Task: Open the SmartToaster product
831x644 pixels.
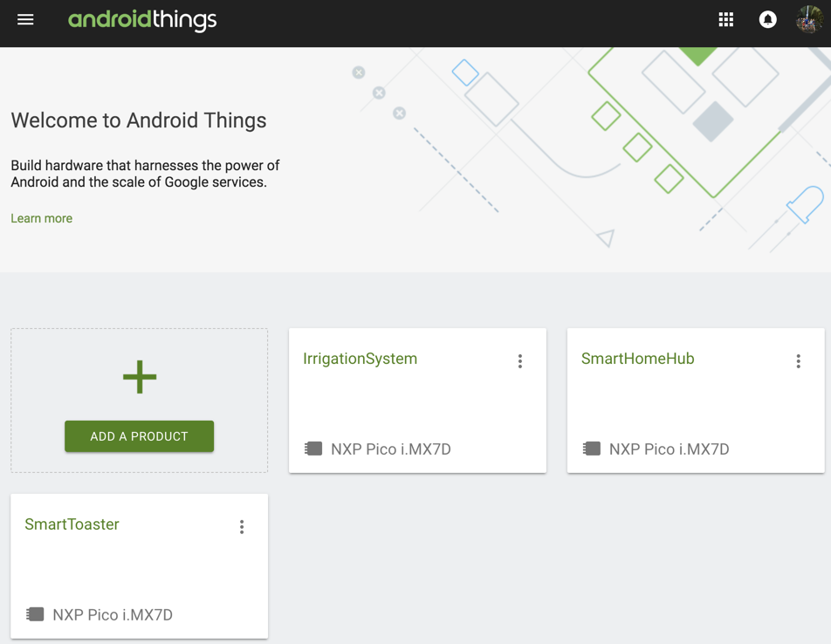Action: [x=72, y=524]
